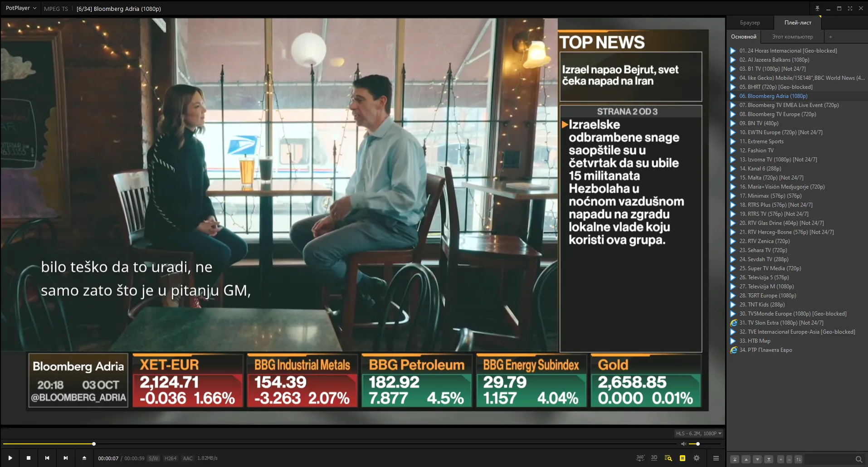Open the playlist search/chapter viewer icon
Image resolution: width=868 pixels, height=467 pixels.
(x=668, y=458)
